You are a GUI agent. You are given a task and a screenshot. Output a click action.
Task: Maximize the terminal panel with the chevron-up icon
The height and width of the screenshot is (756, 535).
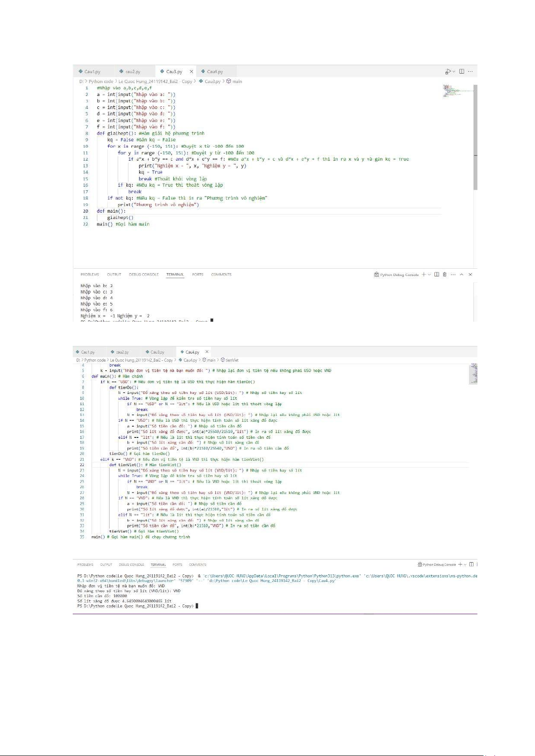461,275
